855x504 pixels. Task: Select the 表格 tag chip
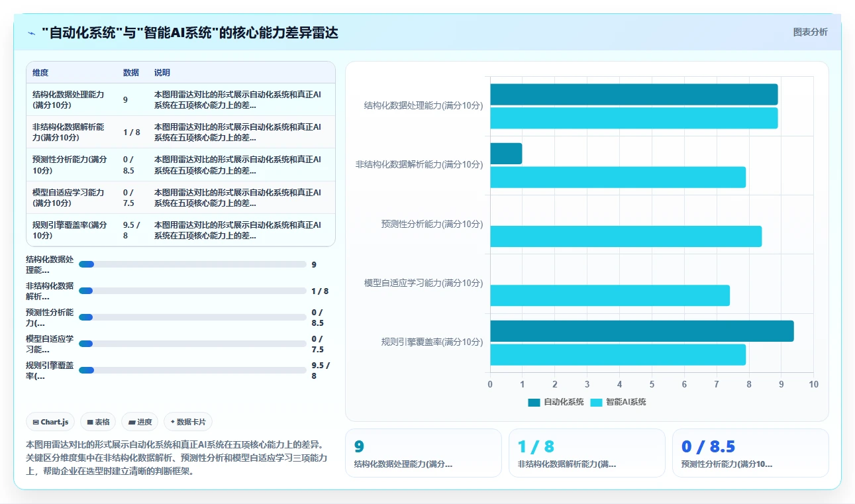(x=98, y=422)
